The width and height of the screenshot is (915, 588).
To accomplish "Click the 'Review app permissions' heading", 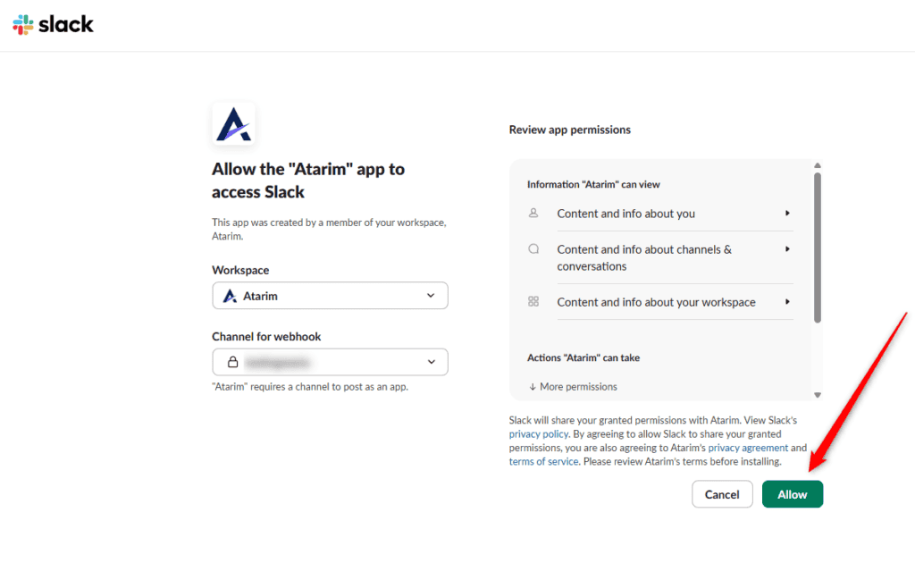I will [x=569, y=130].
